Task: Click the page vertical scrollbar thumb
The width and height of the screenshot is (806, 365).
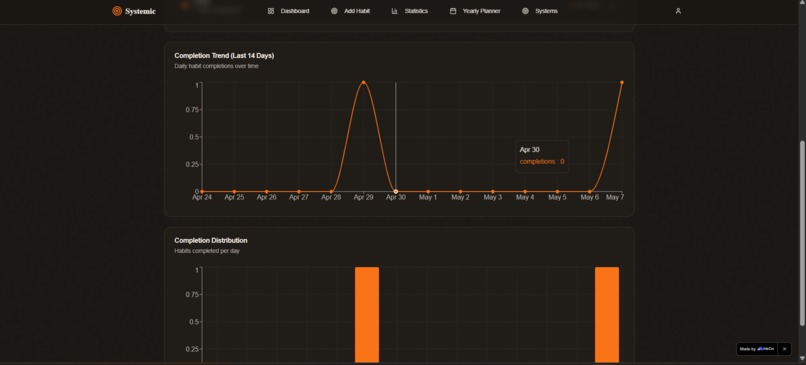Action: pyautogui.click(x=802, y=233)
